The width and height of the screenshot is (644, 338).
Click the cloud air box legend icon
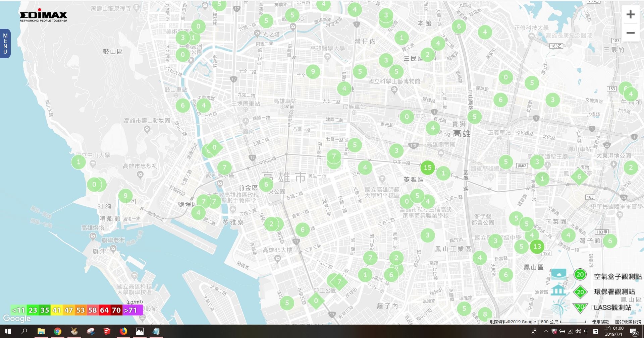tap(559, 273)
